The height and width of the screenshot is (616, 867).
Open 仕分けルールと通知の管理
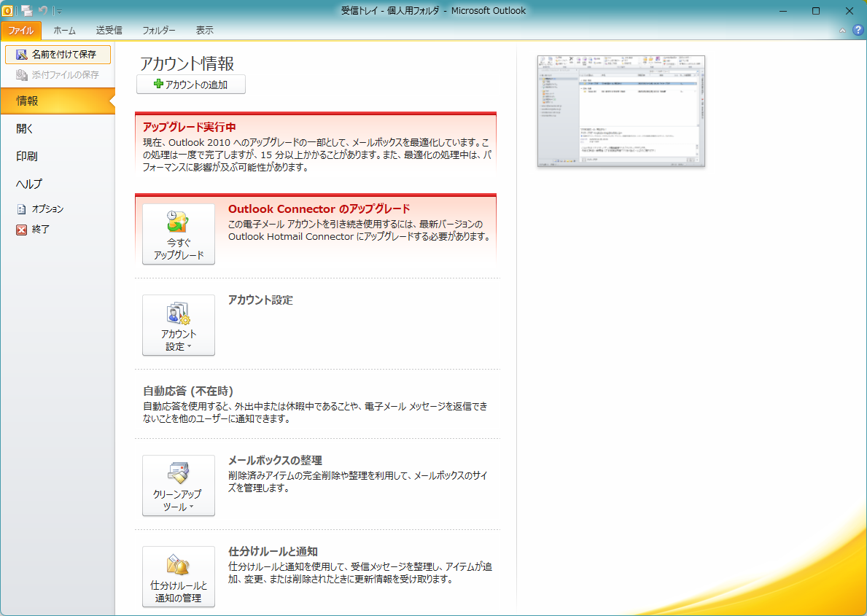(179, 577)
